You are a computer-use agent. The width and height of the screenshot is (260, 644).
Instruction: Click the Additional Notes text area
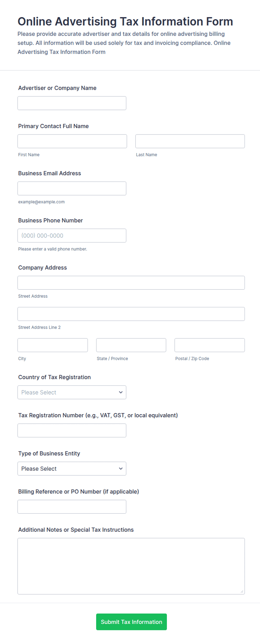coord(131,566)
